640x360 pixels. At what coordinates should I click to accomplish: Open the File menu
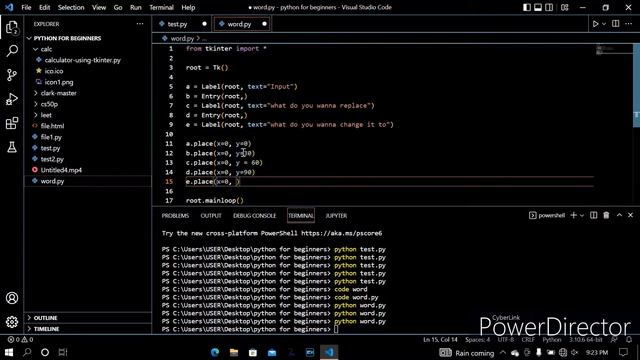(x=26, y=7)
